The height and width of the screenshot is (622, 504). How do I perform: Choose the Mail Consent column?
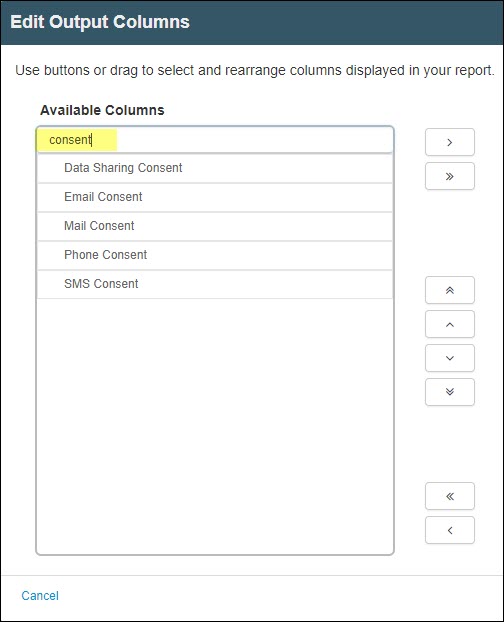click(215, 226)
